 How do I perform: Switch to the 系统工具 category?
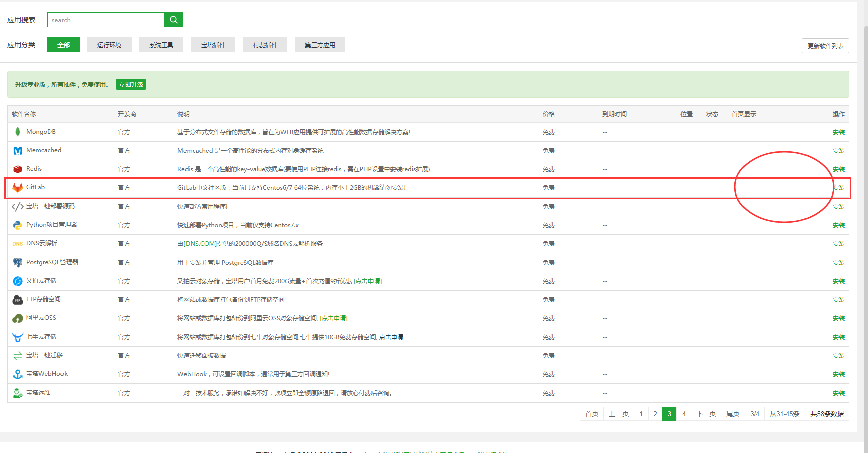(x=161, y=45)
